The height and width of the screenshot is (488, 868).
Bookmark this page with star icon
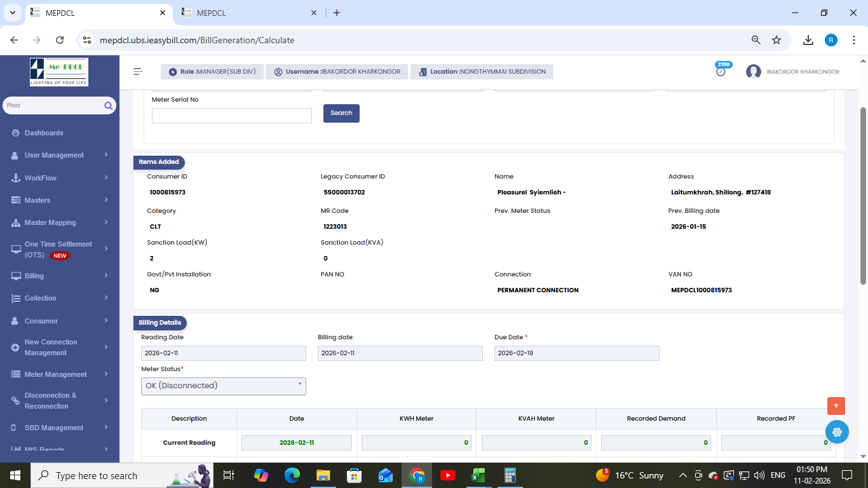776,40
